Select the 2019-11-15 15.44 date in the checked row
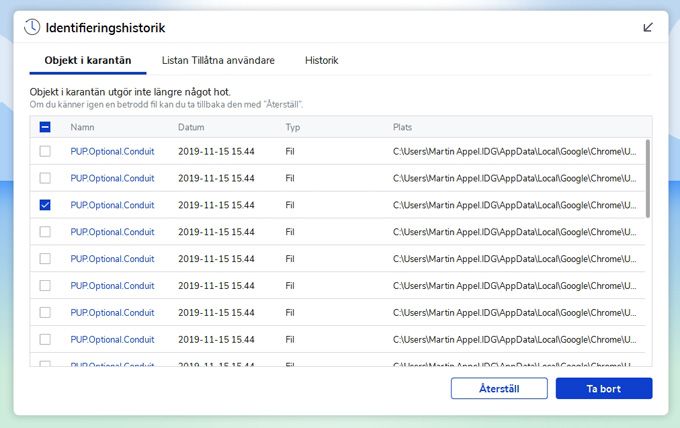The height and width of the screenshot is (428, 680). pos(216,205)
